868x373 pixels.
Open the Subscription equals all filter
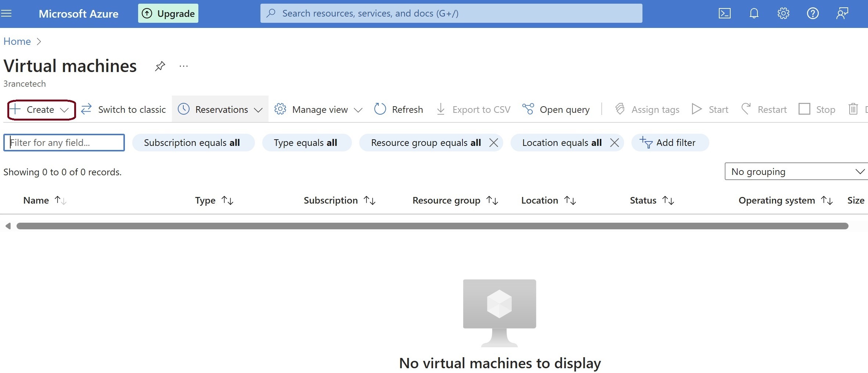193,143
